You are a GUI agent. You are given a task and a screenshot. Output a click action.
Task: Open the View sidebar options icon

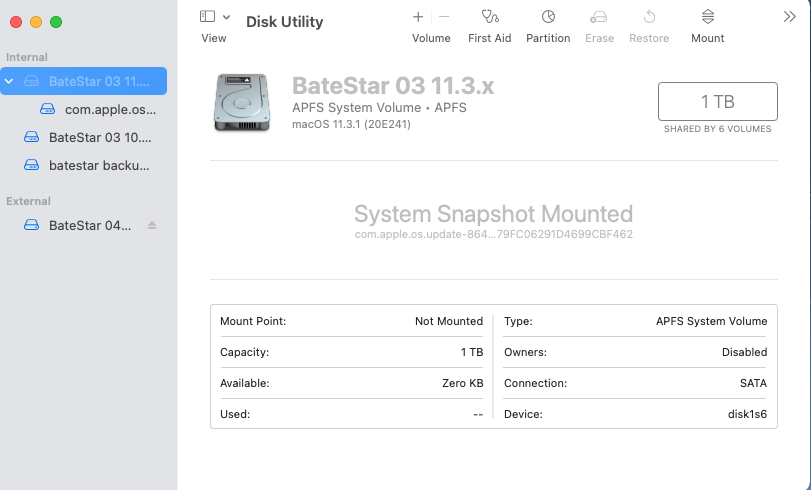pos(207,17)
